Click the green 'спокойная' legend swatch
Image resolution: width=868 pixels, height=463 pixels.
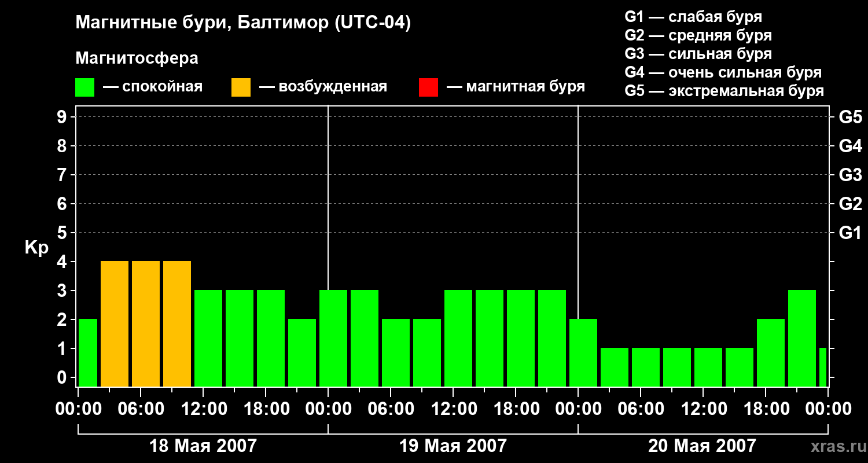pyautogui.click(x=85, y=87)
